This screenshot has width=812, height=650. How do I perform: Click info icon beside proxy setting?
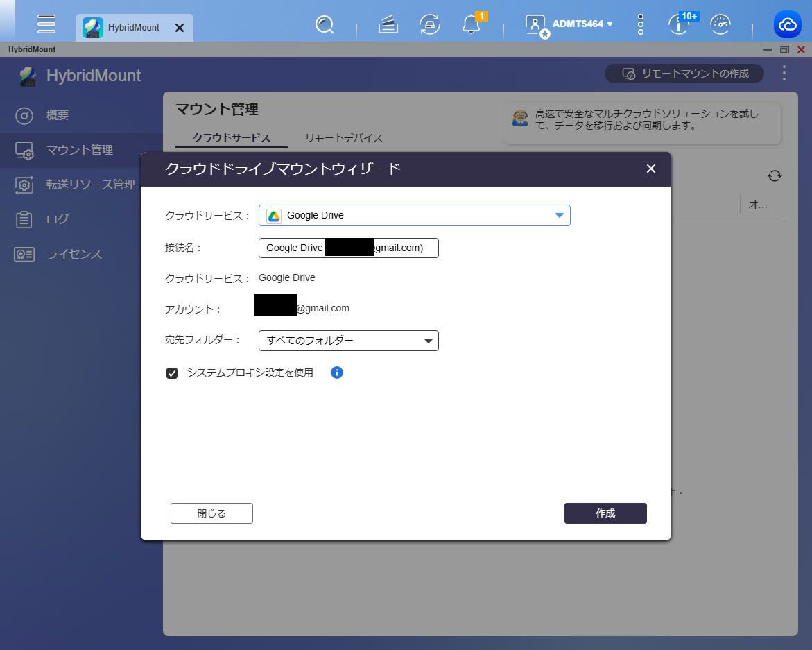point(337,373)
